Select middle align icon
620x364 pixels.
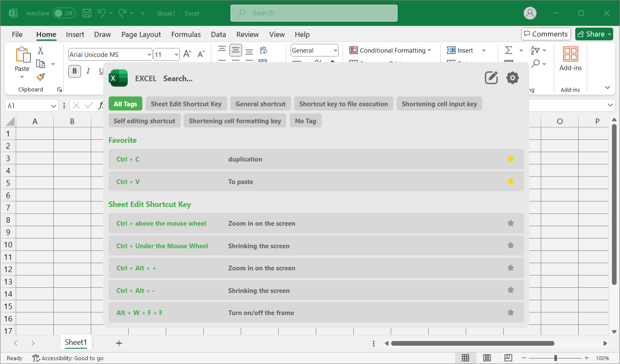[x=236, y=50]
